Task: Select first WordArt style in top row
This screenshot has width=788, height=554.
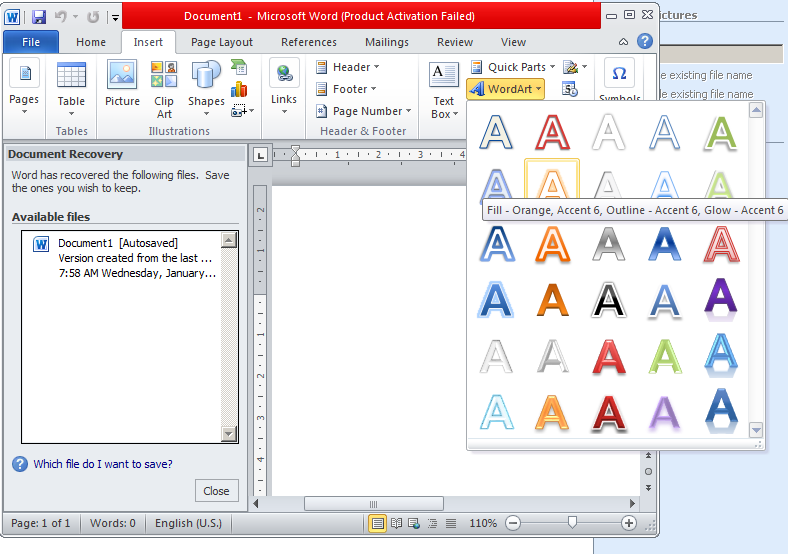Action: [496, 133]
